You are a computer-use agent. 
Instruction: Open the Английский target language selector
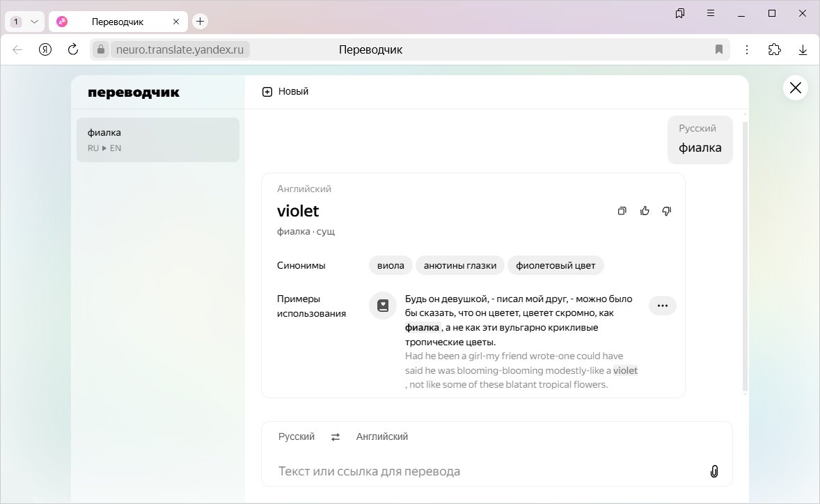point(381,437)
